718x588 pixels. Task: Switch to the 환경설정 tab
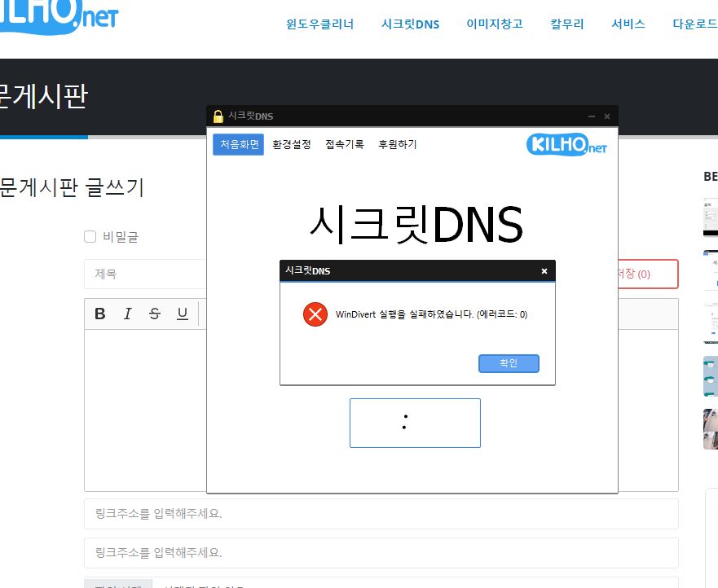point(292,145)
